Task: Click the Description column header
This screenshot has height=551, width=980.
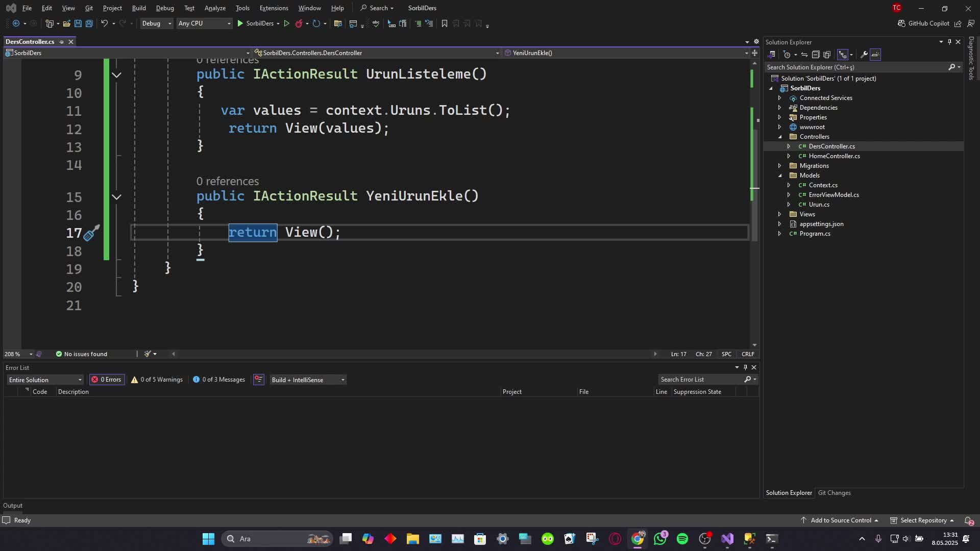Action: (x=73, y=392)
